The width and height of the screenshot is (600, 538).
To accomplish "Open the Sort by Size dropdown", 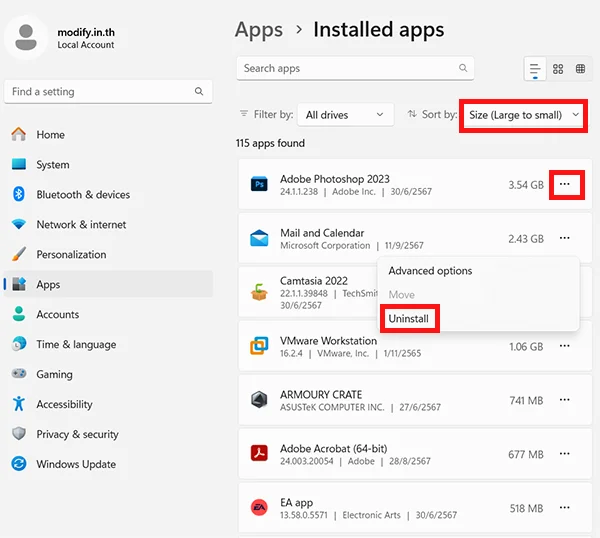I will click(523, 115).
